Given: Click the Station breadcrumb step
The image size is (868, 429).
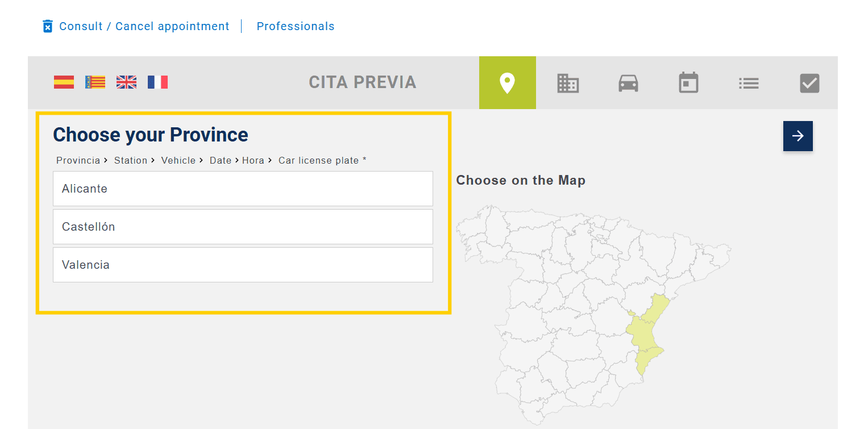Looking at the screenshot, I should pos(131,160).
